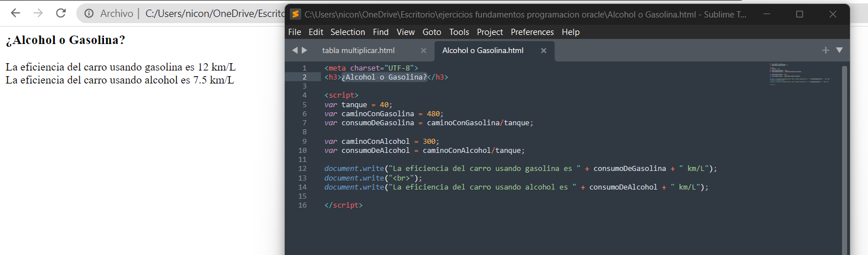Click line number 1 in gutter
868x255 pixels.
coord(305,68)
